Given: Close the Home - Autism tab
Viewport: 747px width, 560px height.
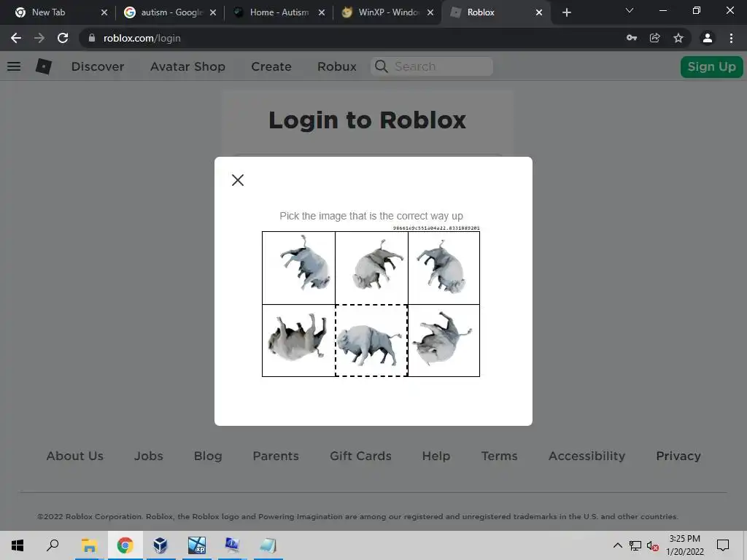Looking at the screenshot, I should pyautogui.click(x=322, y=12).
